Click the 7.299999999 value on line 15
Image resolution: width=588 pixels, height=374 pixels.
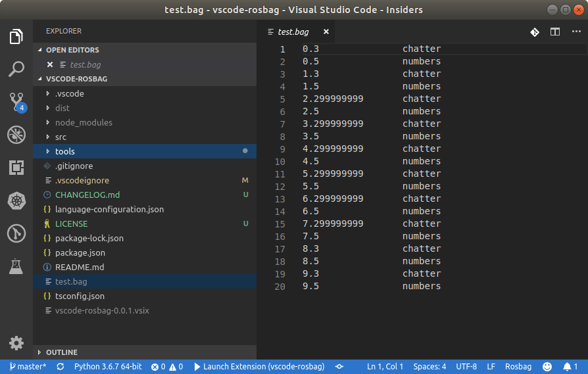coord(333,223)
